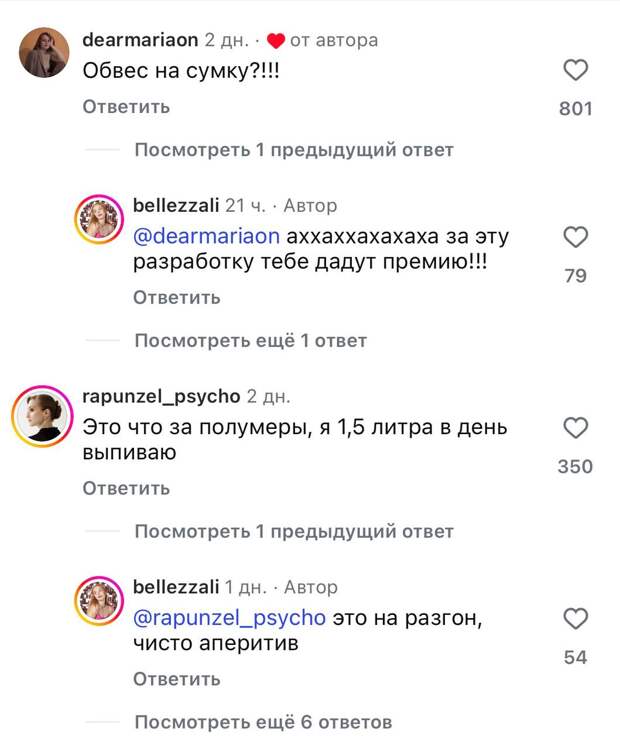
Task: Open the @rapunzel_psycho mention link
Action: click(x=229, y=619)
